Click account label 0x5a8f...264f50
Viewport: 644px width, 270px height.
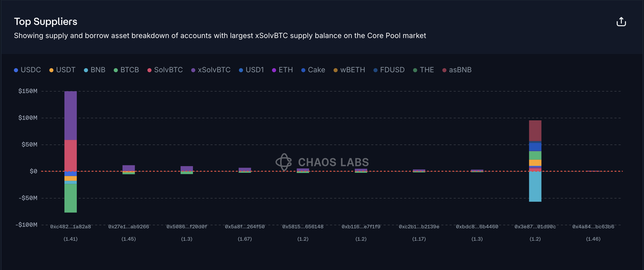(245, 227)
